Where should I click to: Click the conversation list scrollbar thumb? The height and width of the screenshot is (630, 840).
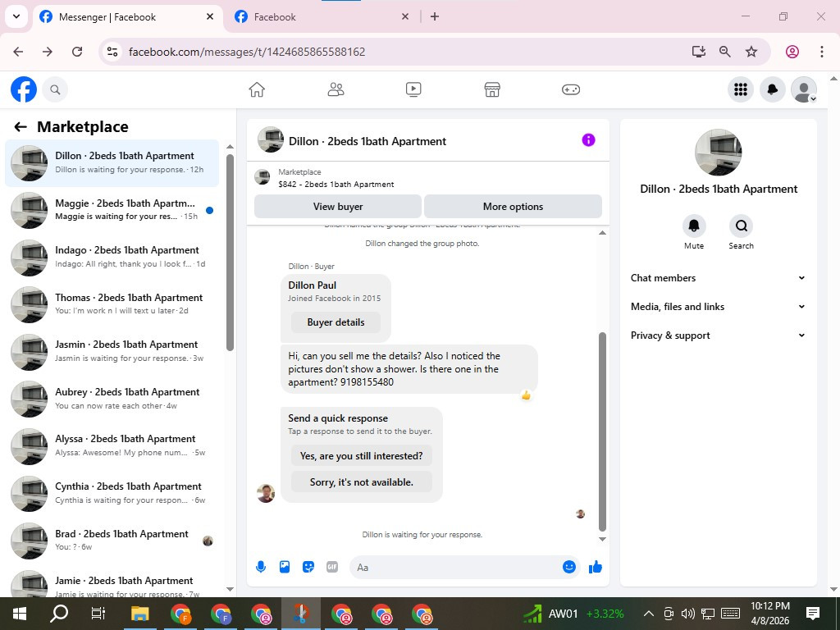[230, 253]
